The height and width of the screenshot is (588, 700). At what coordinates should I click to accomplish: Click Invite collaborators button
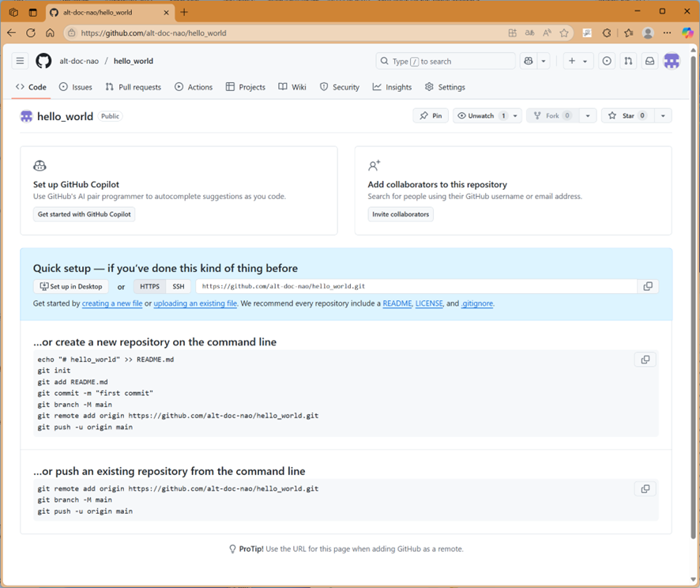click(401, 214)
